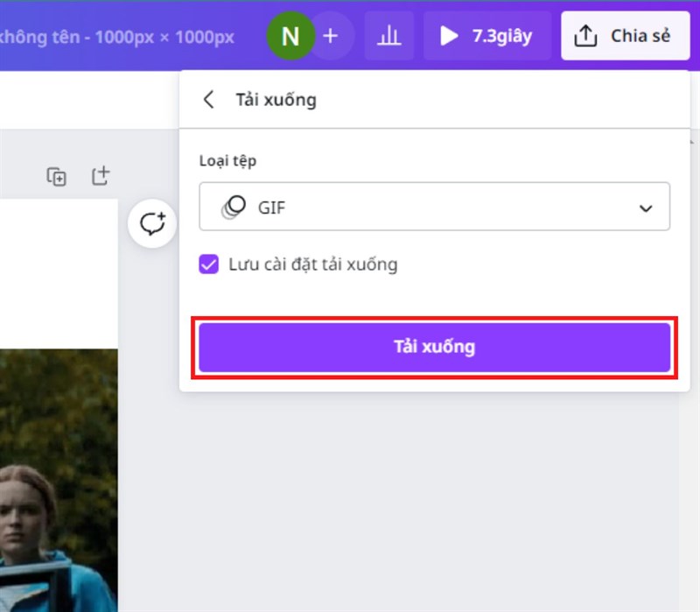
Task: Open the Chia sẻ sharing options
Action: (623, 36)
